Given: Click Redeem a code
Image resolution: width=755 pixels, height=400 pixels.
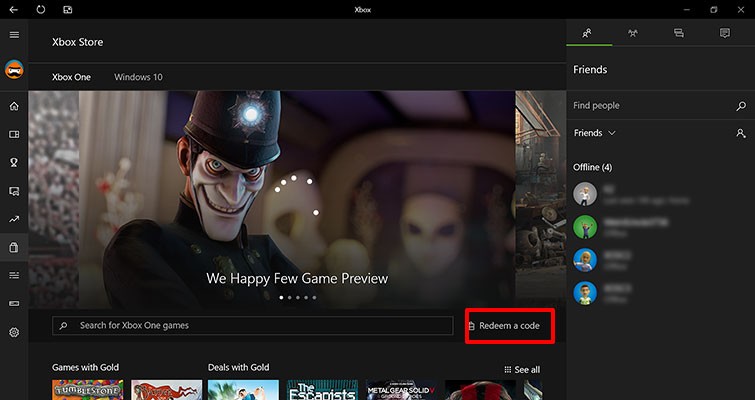Looking at the screenshot, I should [504, 326].
